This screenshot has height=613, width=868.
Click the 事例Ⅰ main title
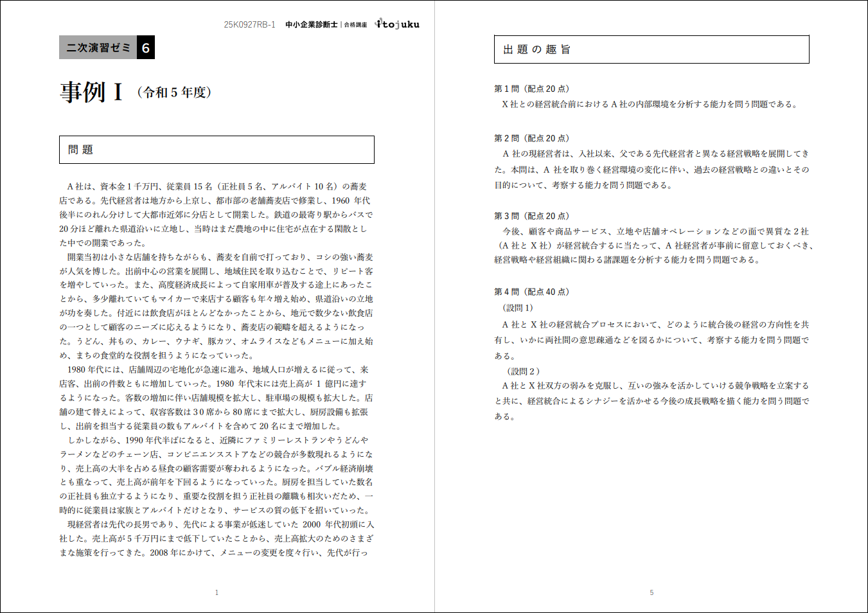pyautogui.click(x=91, y=92)
